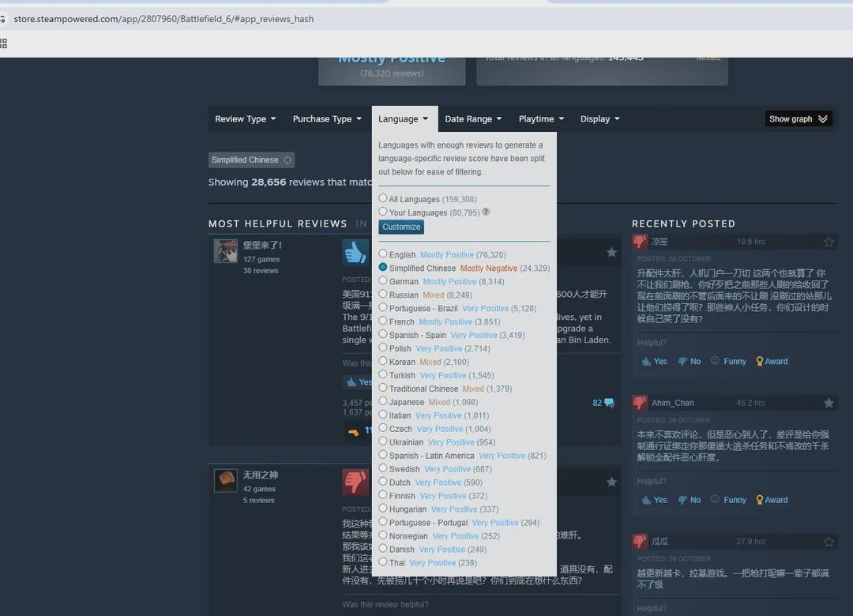Image resolution: width=853 pixels, height=616 pixels.
Task: Open 堡堡来了! reviewer name link
Action: coord(262,245)
